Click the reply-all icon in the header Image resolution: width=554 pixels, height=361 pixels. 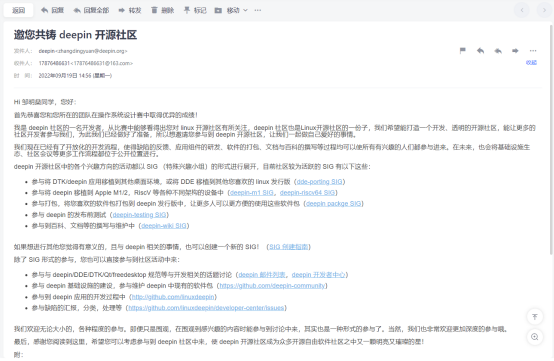click(x=498, y=51)
